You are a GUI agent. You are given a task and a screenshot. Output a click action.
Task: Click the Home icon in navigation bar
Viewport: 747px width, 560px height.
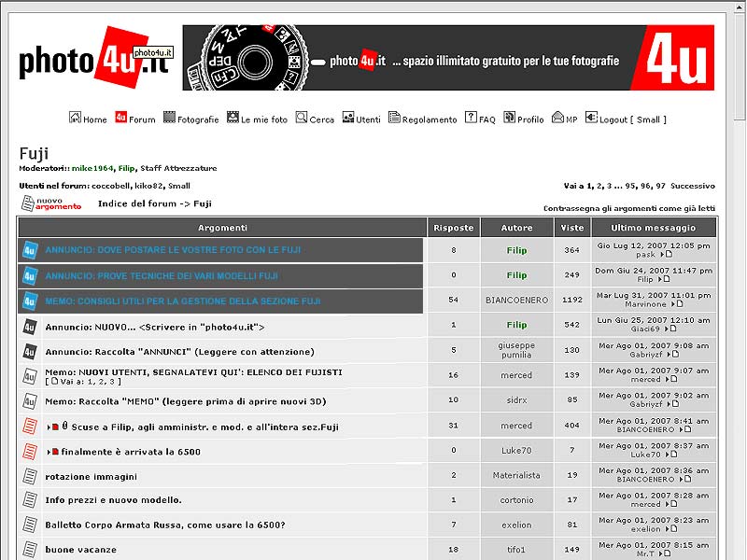(75, 118)
